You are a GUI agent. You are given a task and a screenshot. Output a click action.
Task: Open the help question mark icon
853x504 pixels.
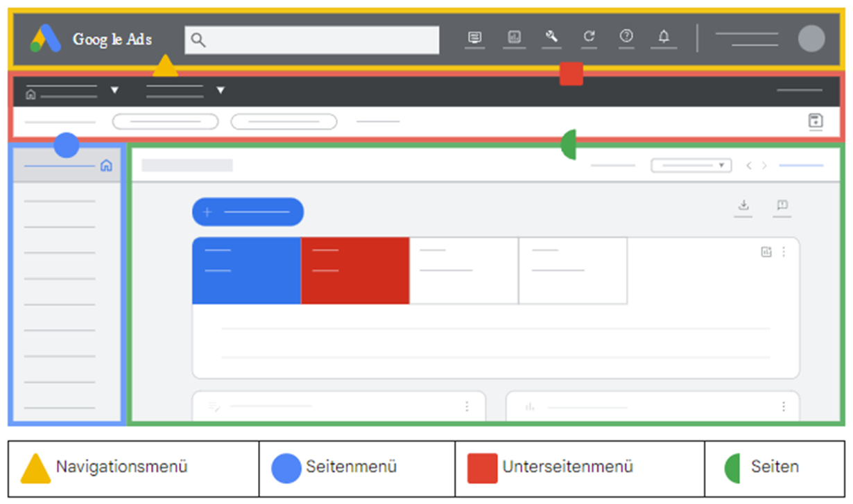coord(626,37)
